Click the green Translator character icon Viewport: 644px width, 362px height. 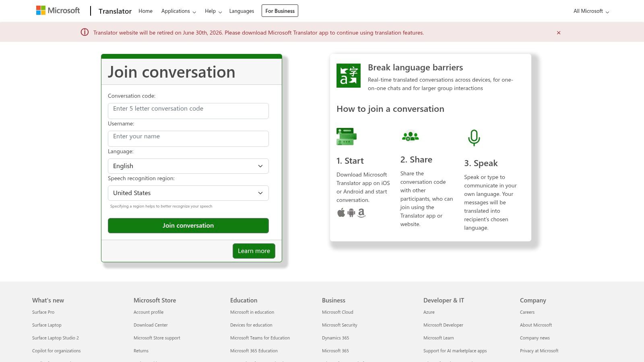pyautogui.click(x=348, y=75)
